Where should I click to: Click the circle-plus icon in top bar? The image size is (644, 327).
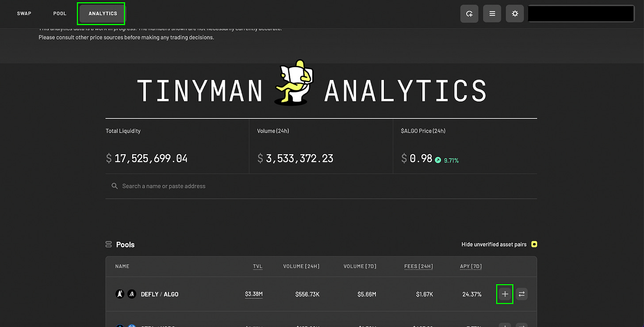(x=469, y=14)
